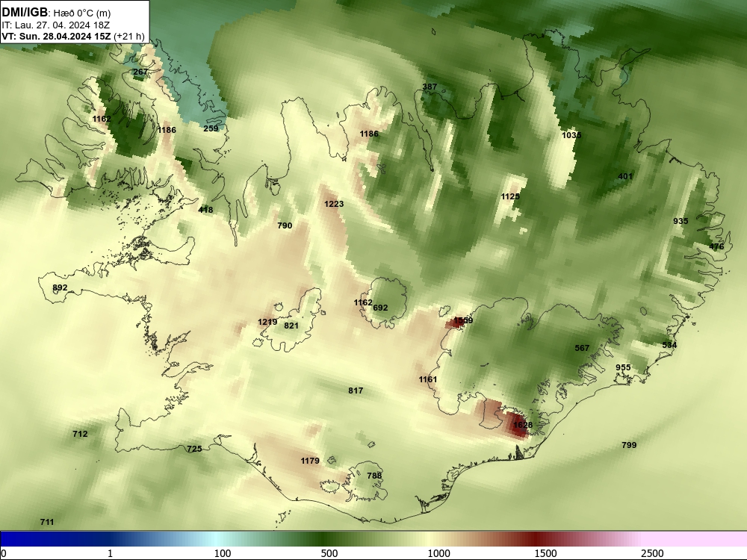Select the map value 259

coord(211,128)
